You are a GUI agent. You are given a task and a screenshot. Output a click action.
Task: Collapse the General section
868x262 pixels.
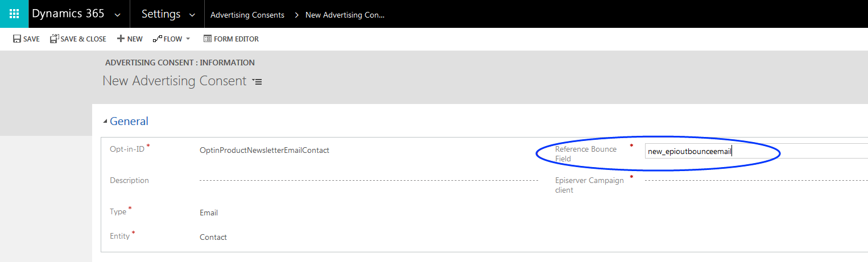[104, 122]
